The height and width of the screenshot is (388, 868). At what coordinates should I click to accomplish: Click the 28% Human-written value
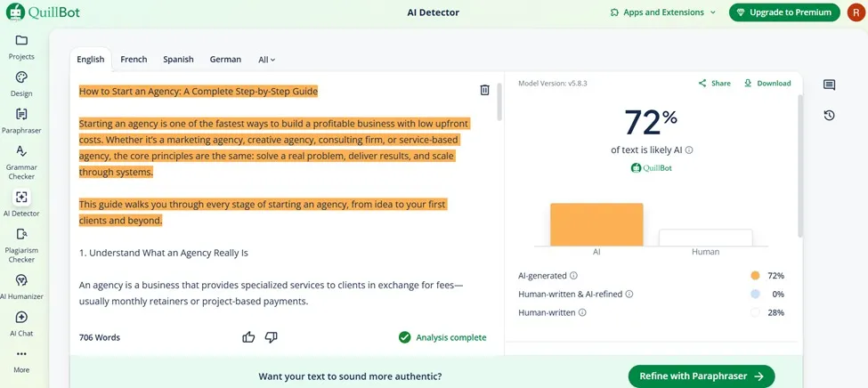tap(776, 312)
